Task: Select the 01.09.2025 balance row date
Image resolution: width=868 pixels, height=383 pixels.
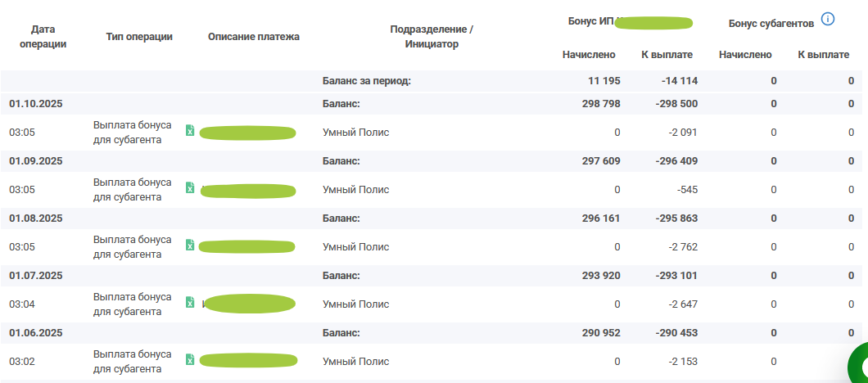Action: point(36,161)
